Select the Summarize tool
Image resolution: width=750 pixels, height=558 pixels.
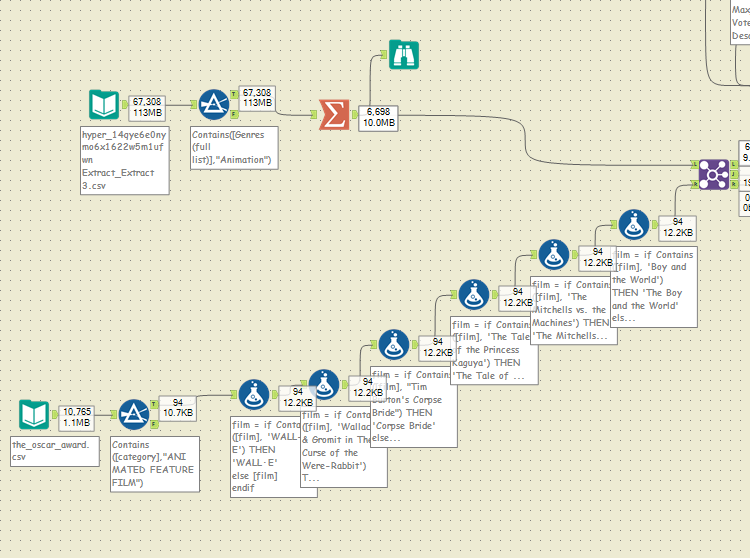click(x=334, y=115)
